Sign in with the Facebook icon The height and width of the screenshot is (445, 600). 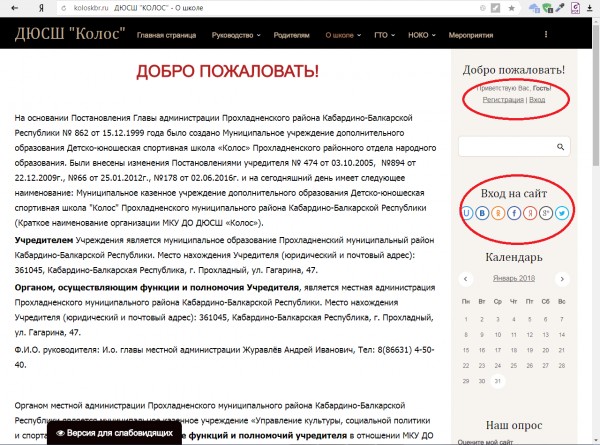coord(514,213)
